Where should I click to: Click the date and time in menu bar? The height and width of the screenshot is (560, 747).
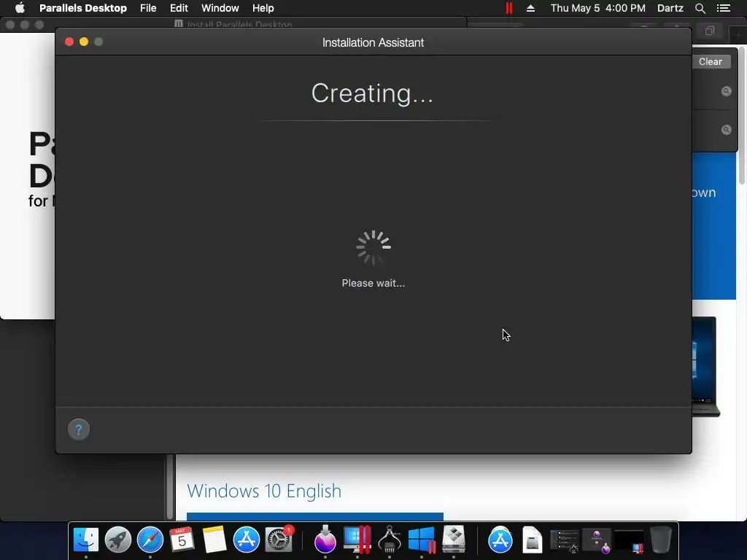tap(598, 8)
